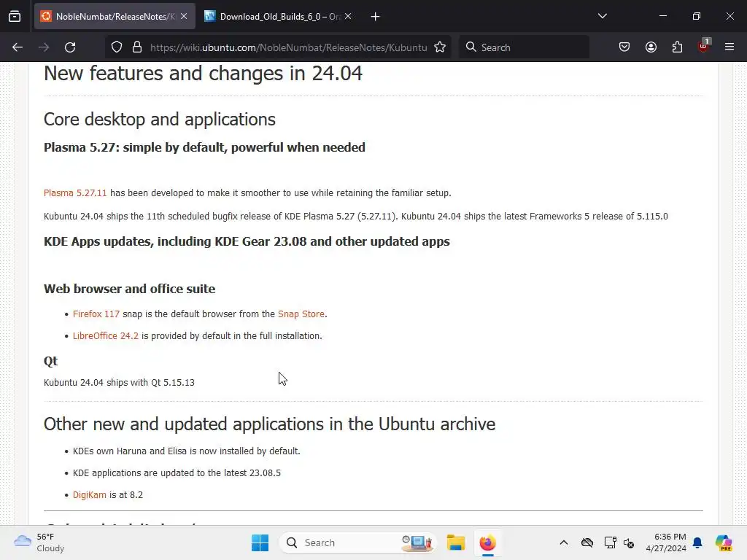
Task: Click the 'Core desktop and applications' heading
Action: tap(160, 119)
